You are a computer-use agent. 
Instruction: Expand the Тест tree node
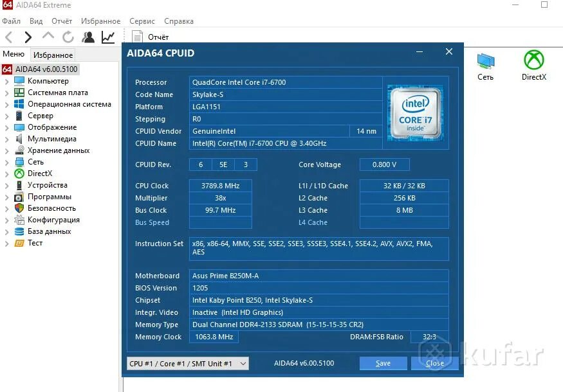tap(6, 244)
